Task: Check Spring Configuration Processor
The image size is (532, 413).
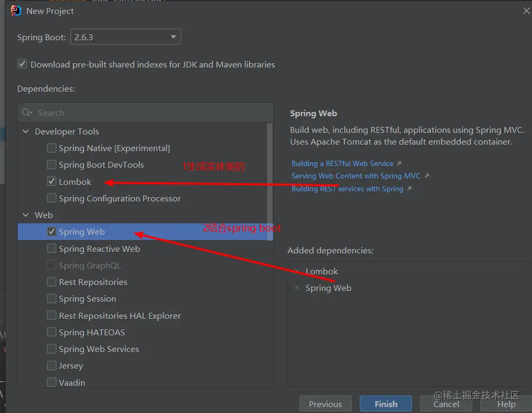Action: pyautogui.click(x=51, y=198)
